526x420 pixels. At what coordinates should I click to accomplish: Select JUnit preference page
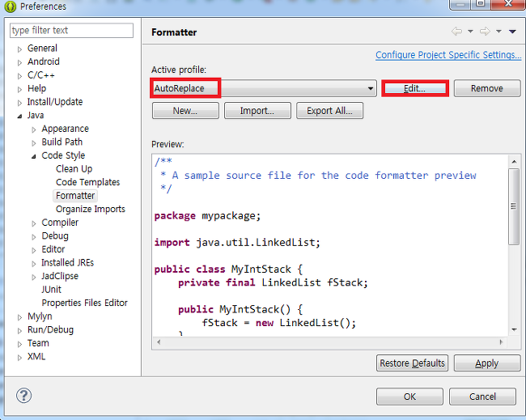pos(51,290)
